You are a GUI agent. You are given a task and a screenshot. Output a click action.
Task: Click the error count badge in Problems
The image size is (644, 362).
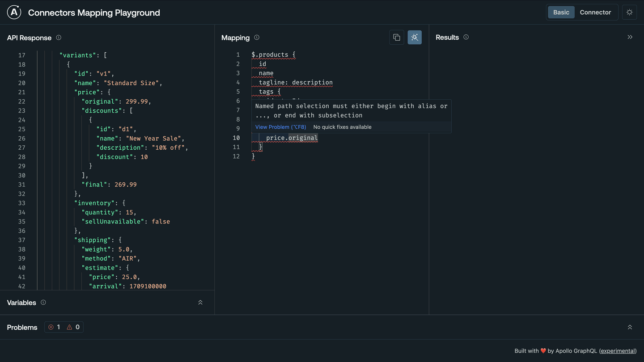click(x=54, y=327)
